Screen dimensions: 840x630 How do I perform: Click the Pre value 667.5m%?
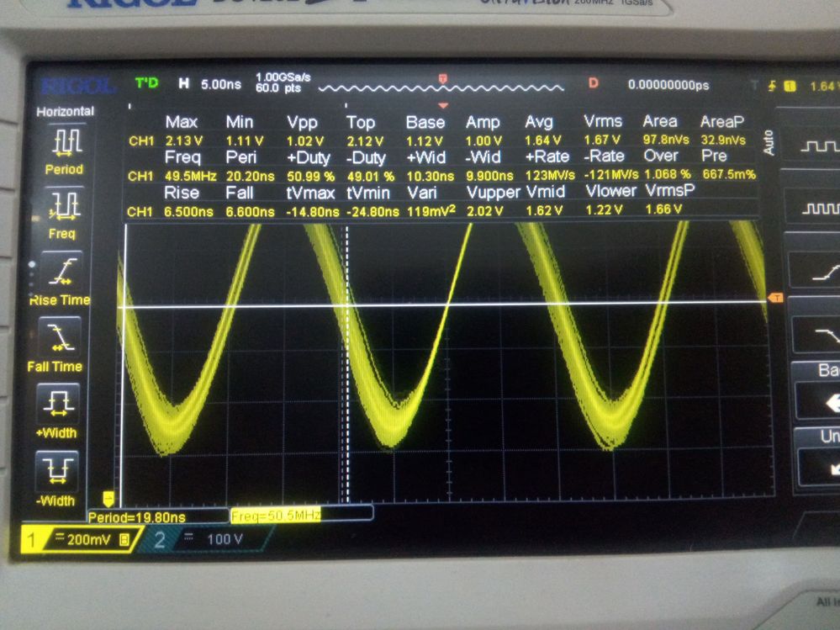tap(728, 174)
